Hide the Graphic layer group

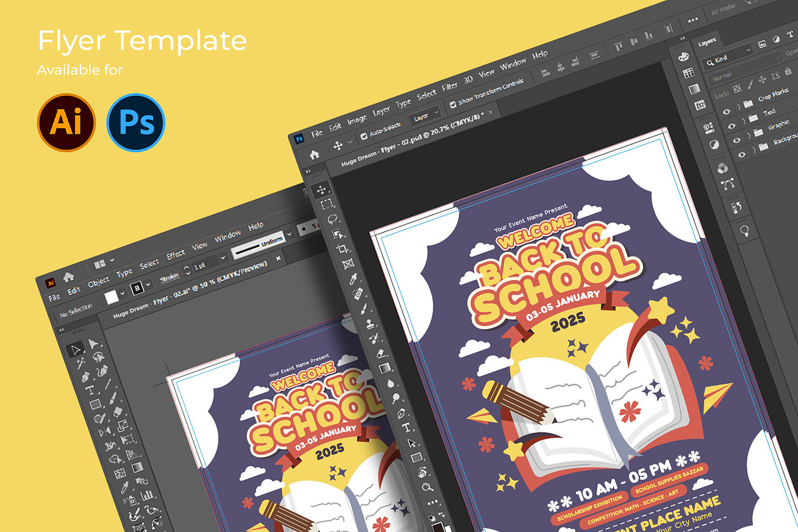(737, 142)
